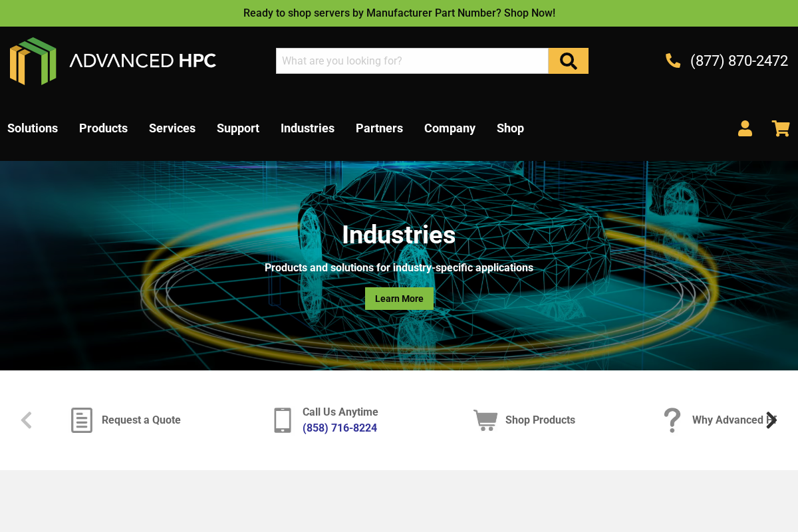Click the search input field
The width and height of the screenshot is (798, 532).
click(x=412, y=61)
